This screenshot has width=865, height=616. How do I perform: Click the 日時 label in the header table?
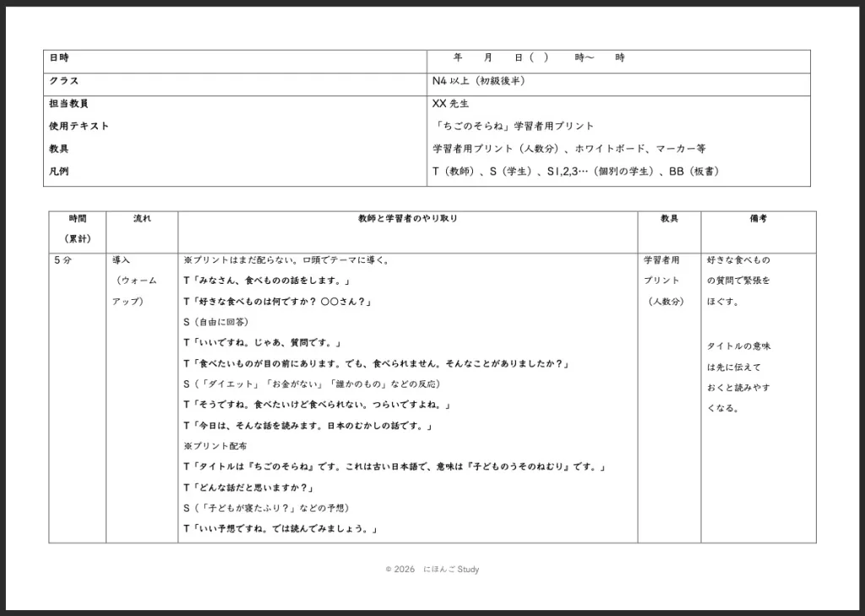click(x=59, y=58)
